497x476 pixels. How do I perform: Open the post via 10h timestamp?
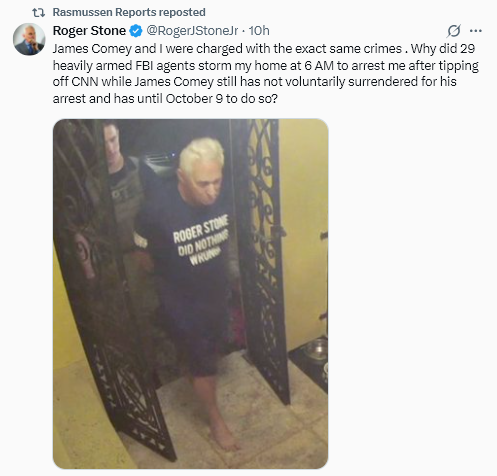259,31
